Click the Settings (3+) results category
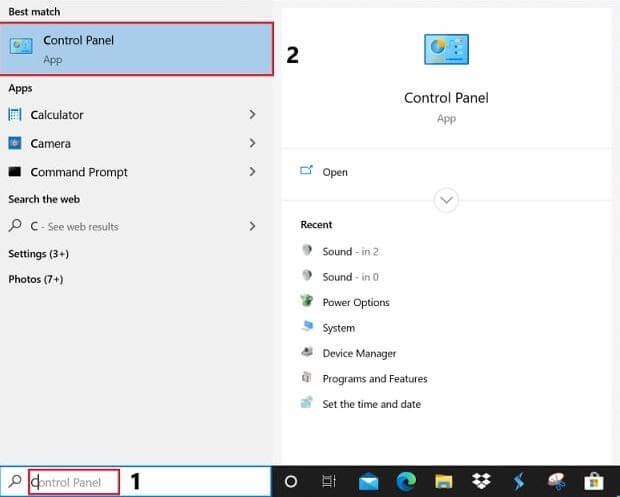The width and height of the screenshot is (620, 497). pos(38,254)
